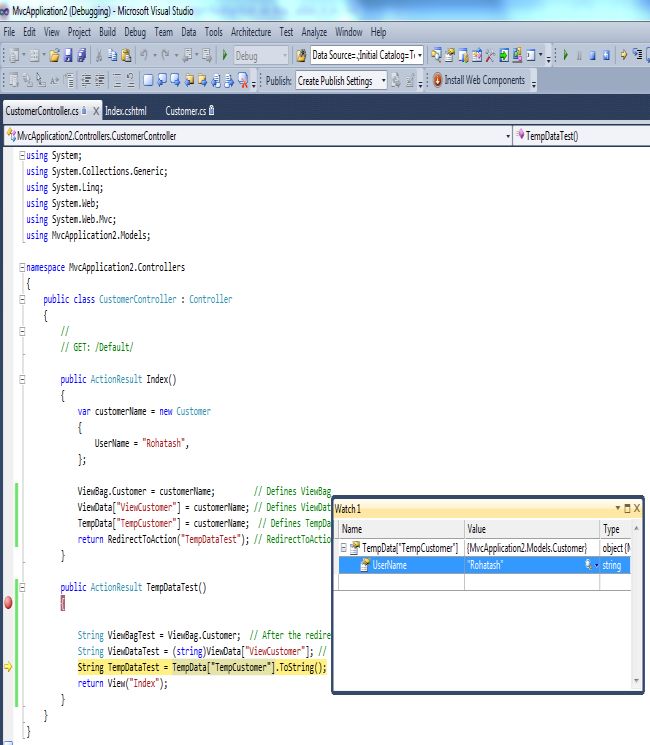Open the Publish settings dropdown
This screenshot has height=745, width=650.
point(383,81)
